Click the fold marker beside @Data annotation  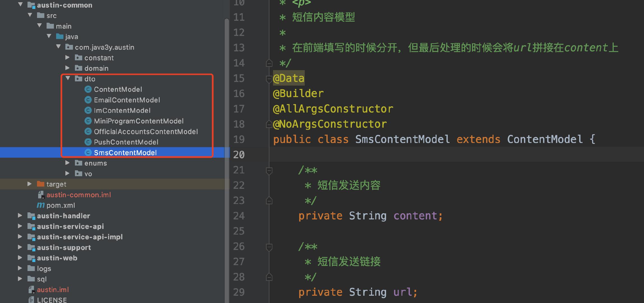click(268, 79)
